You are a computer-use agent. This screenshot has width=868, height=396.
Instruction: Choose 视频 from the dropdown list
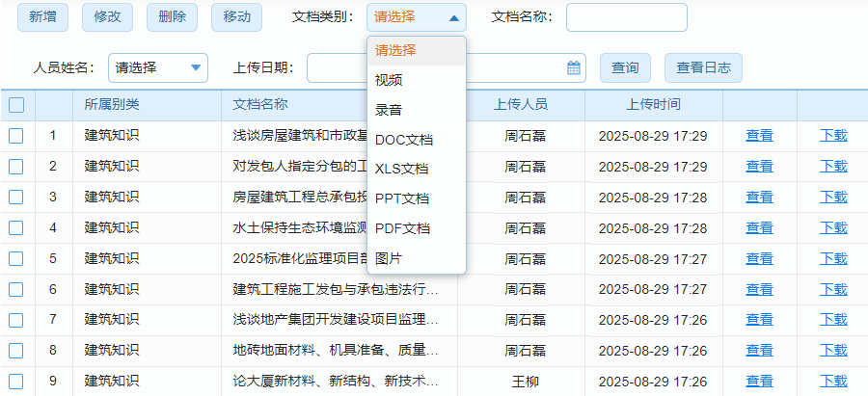point(390,80)
